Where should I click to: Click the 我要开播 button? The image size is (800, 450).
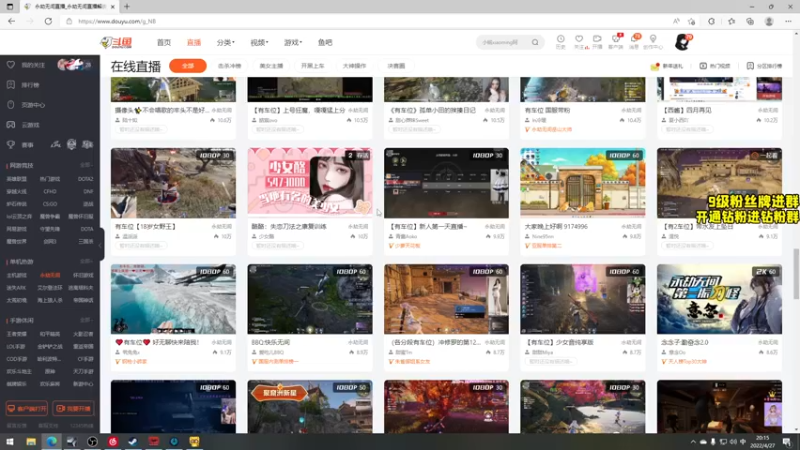point(73,409)
